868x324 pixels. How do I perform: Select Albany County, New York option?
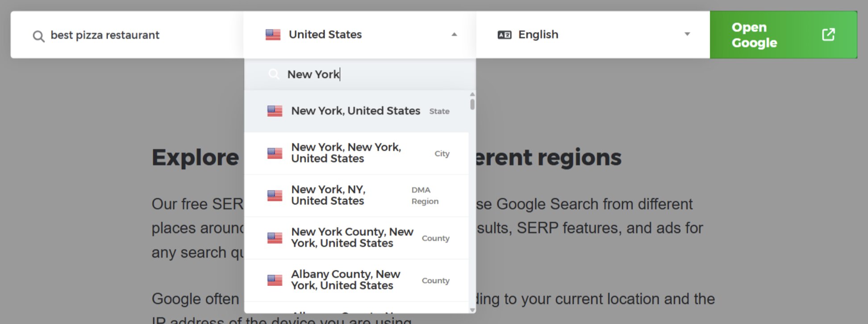coord(357,280)
